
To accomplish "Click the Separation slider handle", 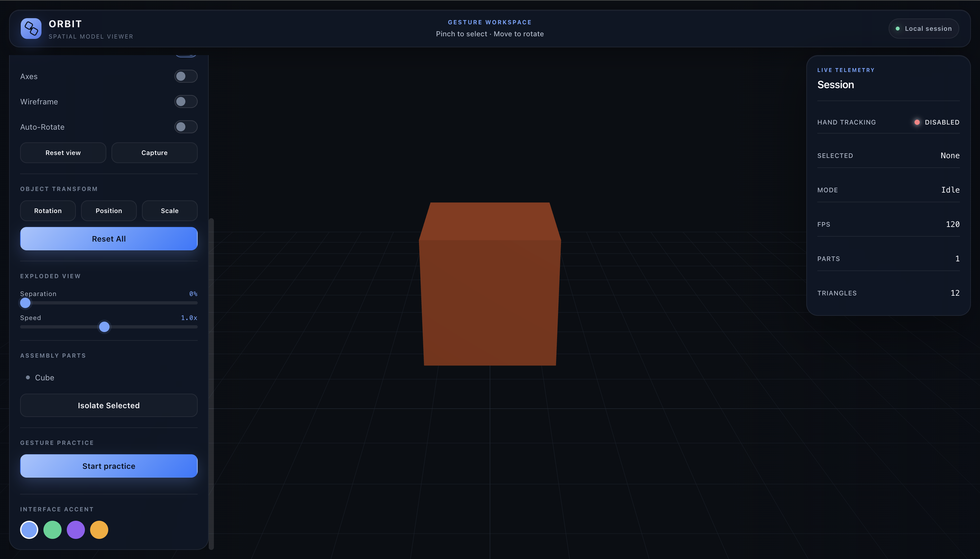I will tap(25, 303).
